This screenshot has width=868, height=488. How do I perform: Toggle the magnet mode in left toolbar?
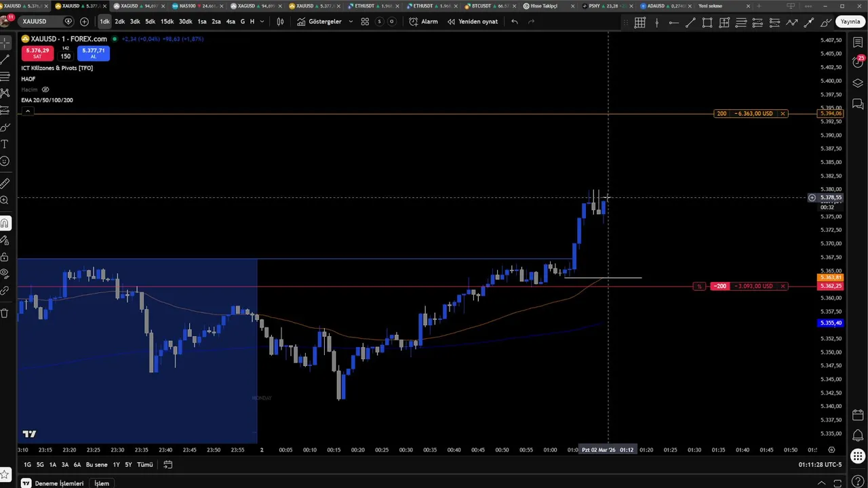coord(5,223)
